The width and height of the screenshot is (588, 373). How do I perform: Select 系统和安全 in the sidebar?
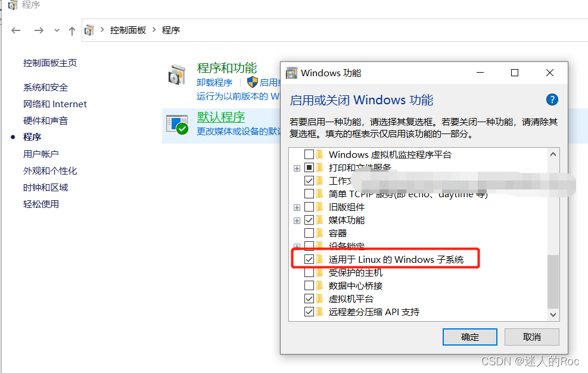45,88
